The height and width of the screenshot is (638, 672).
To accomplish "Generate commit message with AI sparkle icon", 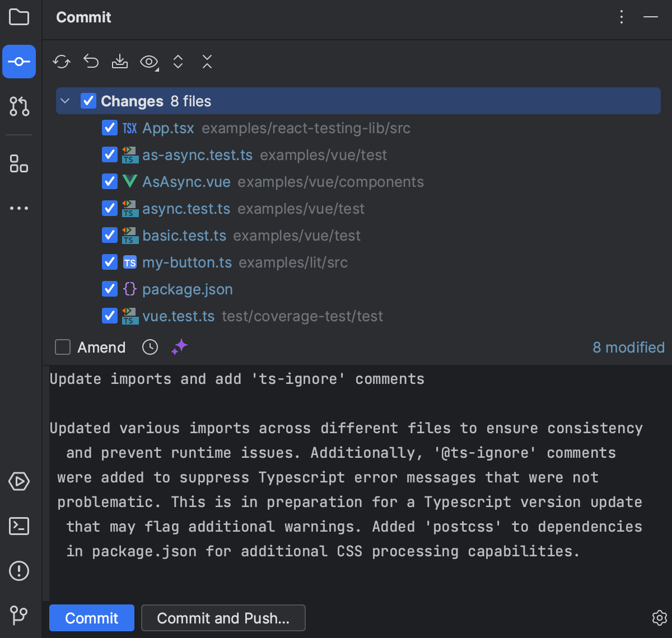I will pyautogui.click(x=179, y=347).
